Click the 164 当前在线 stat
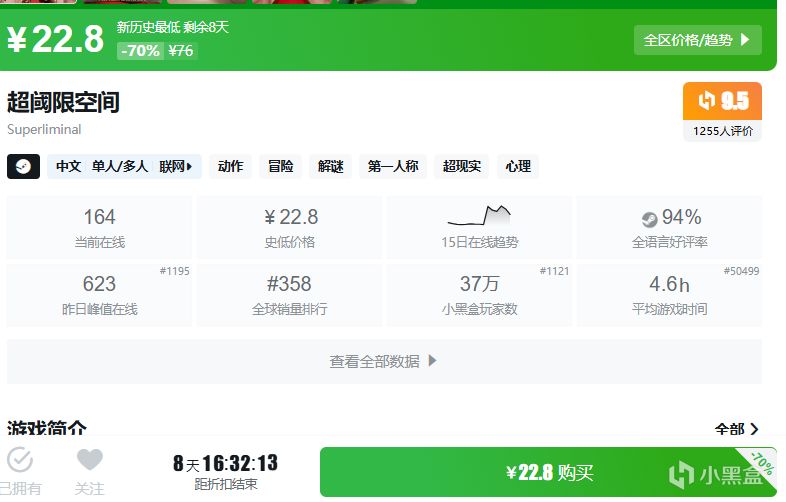 (x=99, y=228)
